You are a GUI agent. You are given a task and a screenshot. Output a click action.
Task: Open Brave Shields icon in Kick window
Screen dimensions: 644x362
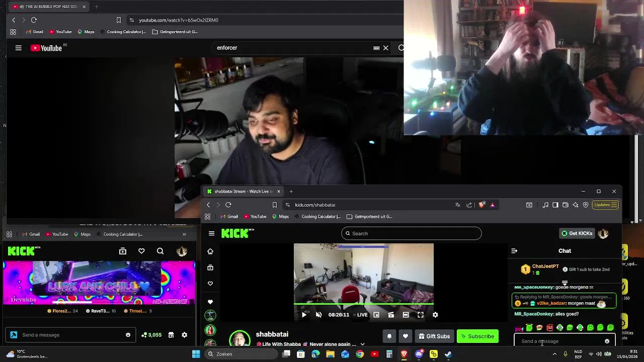click(481, 205)
